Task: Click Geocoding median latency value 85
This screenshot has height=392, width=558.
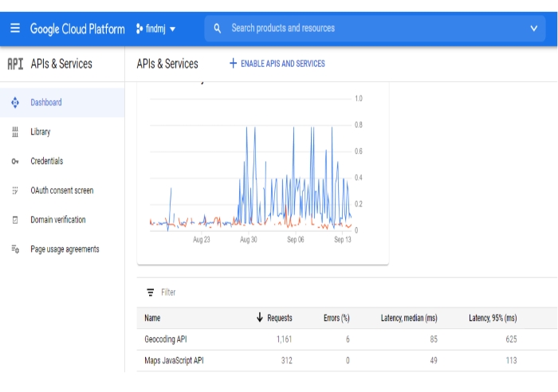Action: [x=434, y=339]
